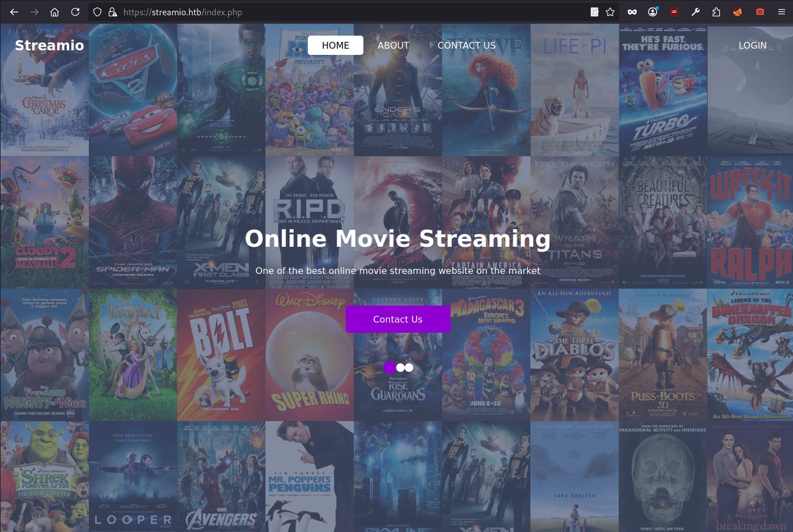The width and height of the screenshot is (793, 532).
Task: Select the second carousel indicator dot
Action: (401, 367)
